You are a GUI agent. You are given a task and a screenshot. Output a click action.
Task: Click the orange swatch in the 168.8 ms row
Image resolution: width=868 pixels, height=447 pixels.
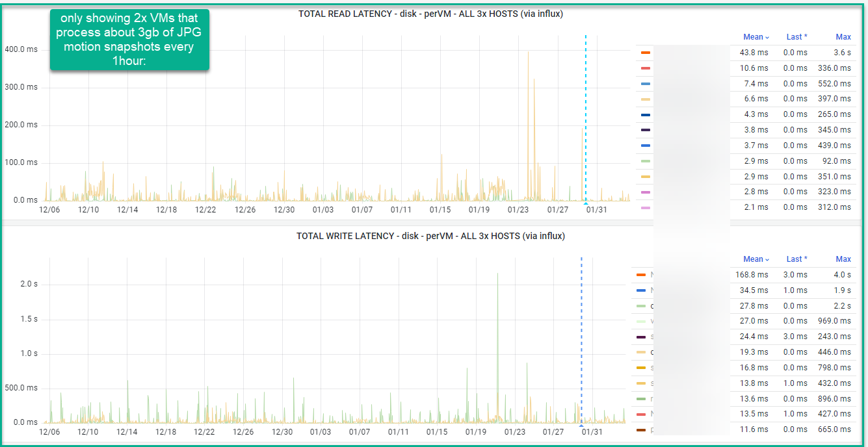click(641, 275)
